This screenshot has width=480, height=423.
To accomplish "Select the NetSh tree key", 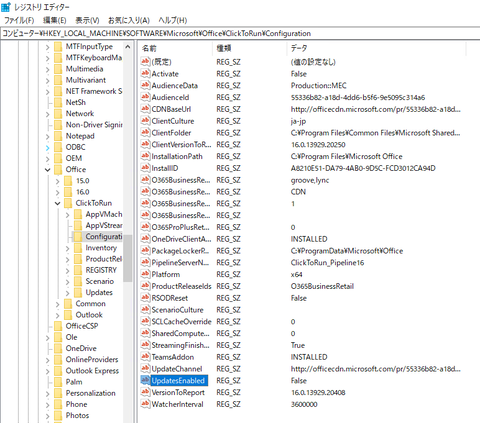I will 76,102.
